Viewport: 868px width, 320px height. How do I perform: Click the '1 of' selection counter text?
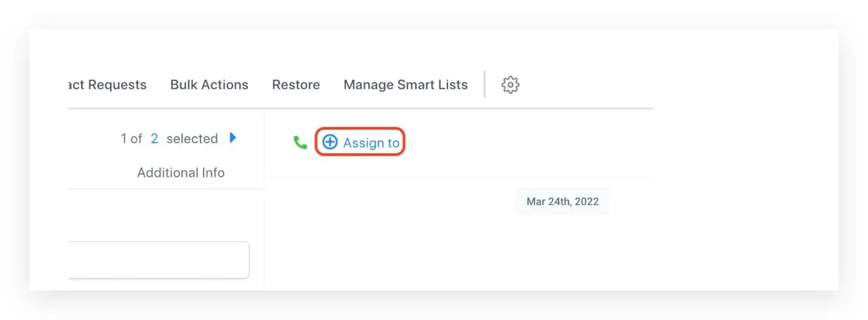coord(131,139)
